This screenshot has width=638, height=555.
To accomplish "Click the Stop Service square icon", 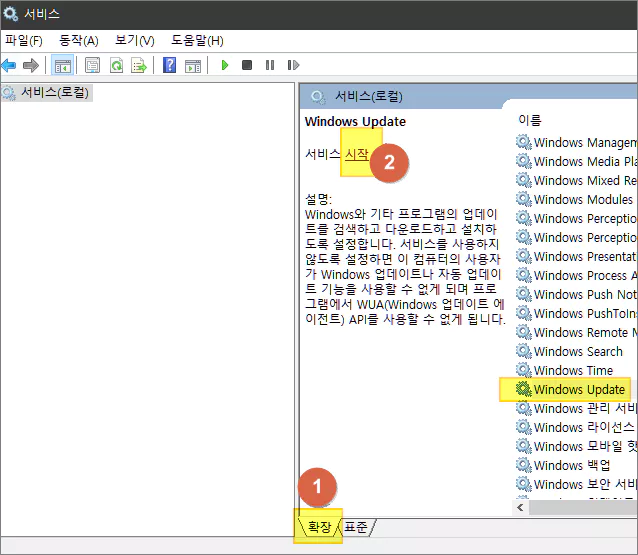I will 247,65.
